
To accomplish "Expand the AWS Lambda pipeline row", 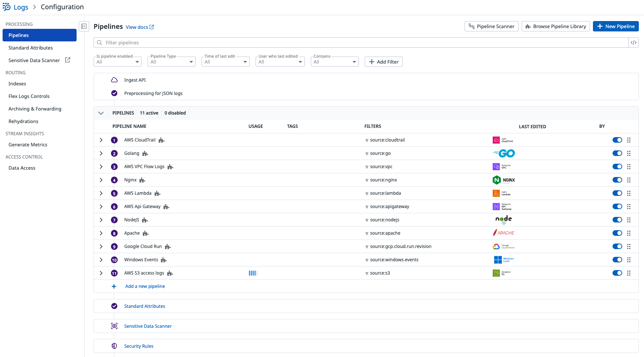I will [x=101, y=193].
